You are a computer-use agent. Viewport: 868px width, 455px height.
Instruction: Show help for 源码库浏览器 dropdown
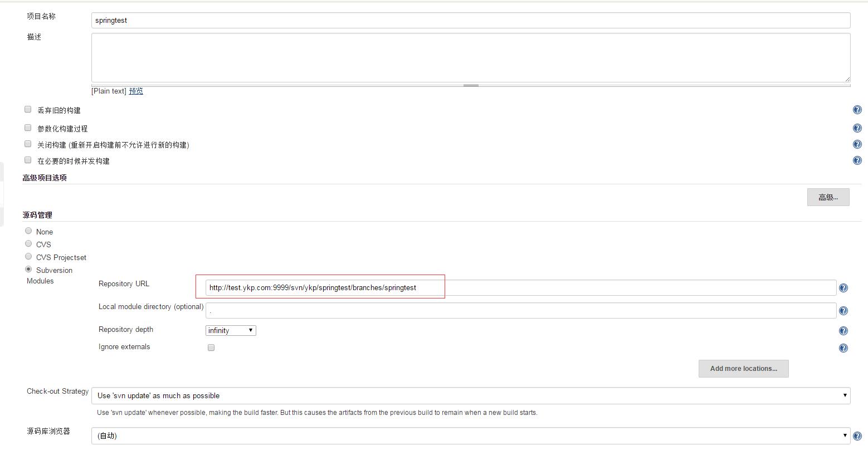point(857,436)
